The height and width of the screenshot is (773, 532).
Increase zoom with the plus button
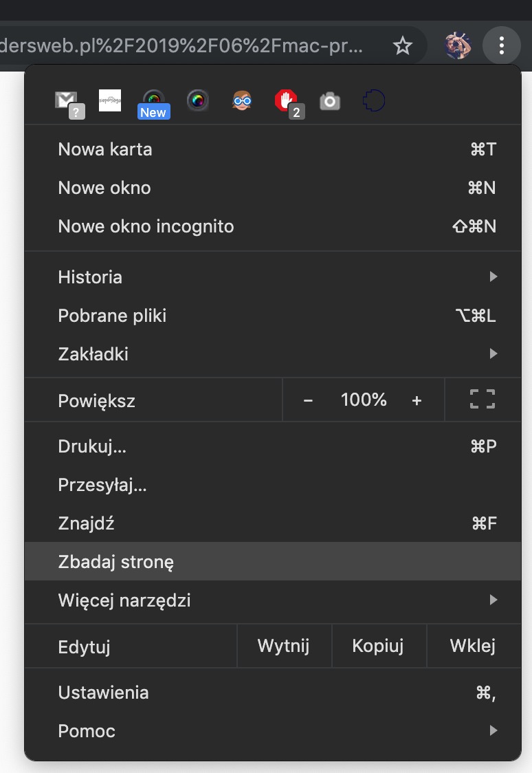[x=417, y=400]
